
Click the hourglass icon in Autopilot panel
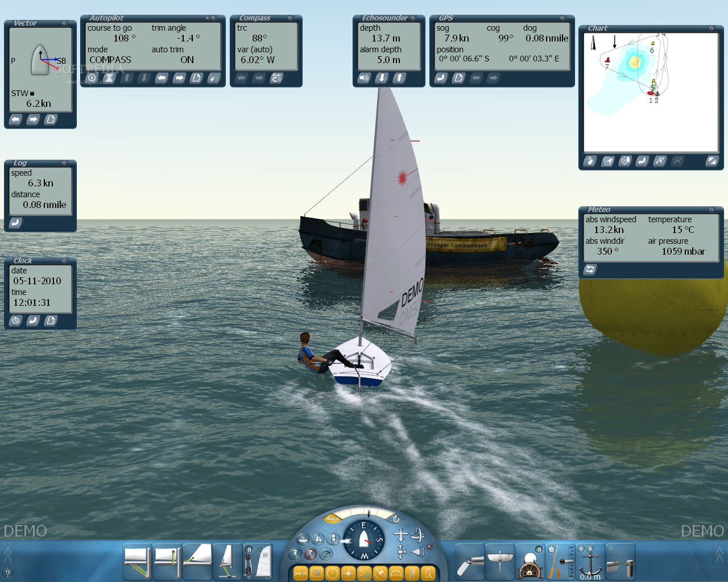pyautogui.click(x=109, y=78)
